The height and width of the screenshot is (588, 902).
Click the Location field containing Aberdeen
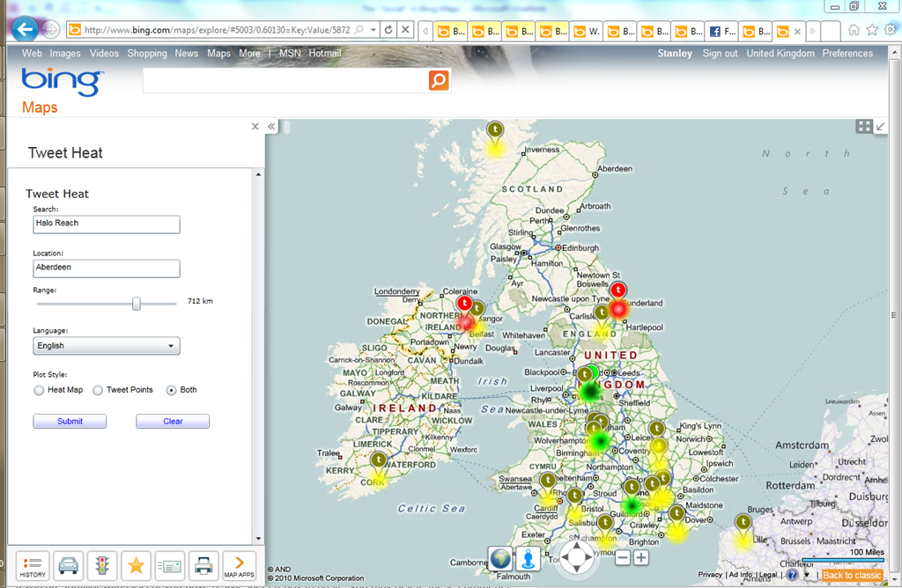(x=106, y=268)
